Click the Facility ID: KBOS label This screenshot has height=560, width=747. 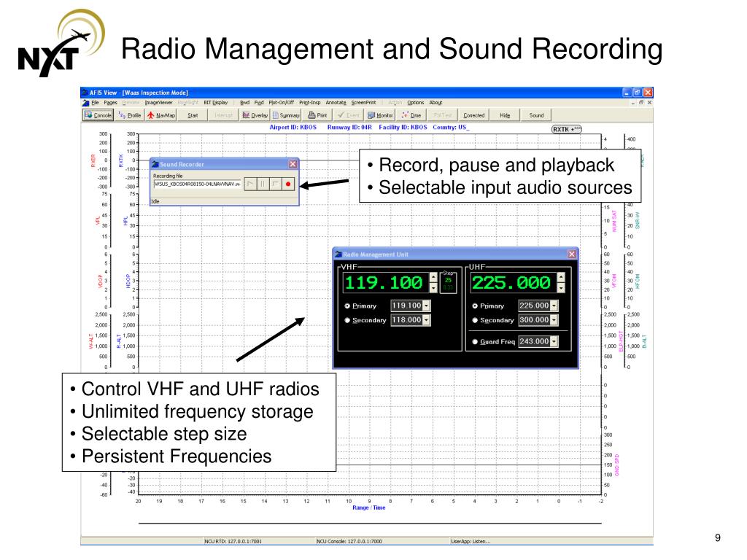pos(403,127)
